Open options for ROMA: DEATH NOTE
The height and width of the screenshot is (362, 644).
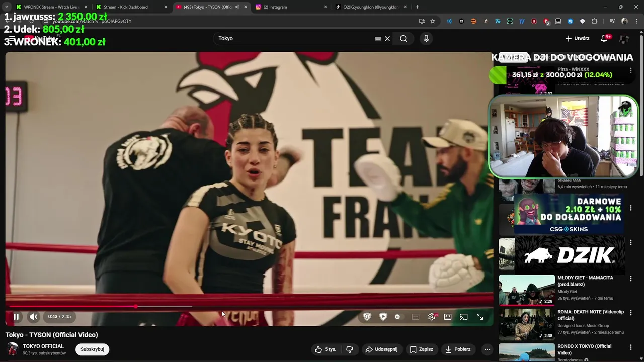pos(631,313)
